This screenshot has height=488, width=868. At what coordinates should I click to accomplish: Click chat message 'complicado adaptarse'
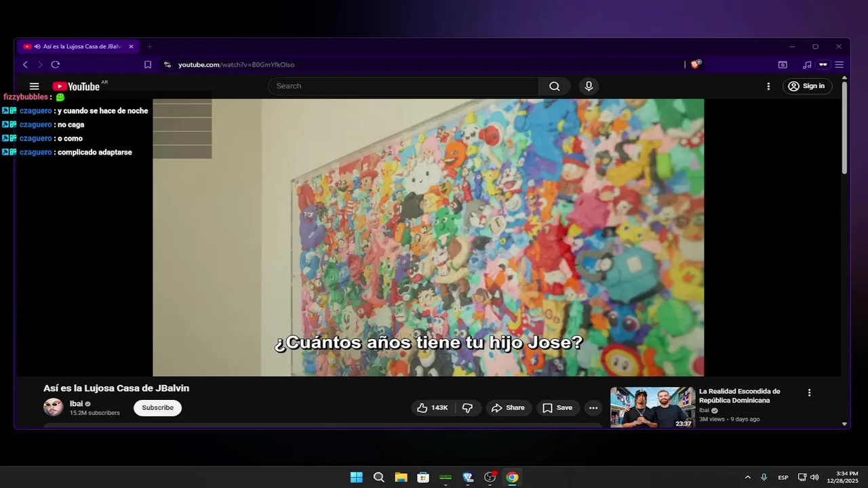click(95, 152)
